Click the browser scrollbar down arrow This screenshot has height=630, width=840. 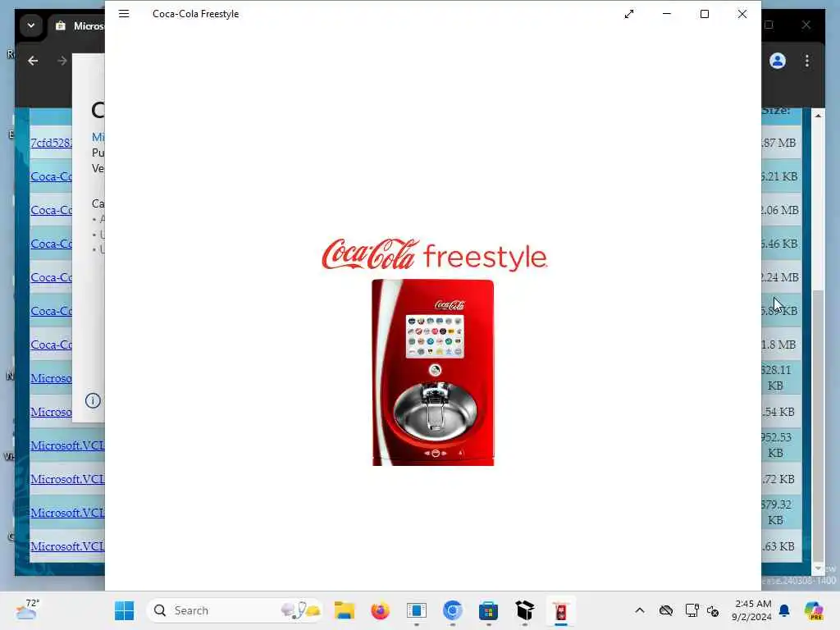[x=818, y=568]
